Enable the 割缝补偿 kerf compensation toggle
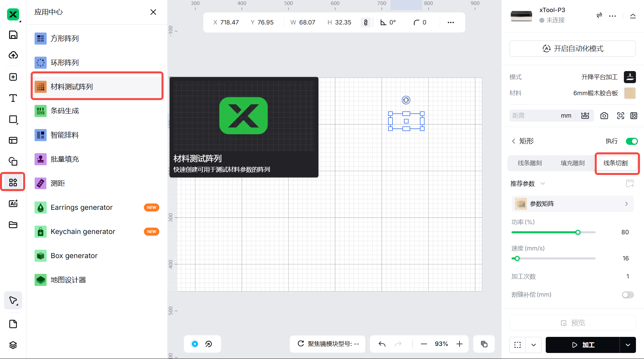Screen dimensions: 644x359 click(628, 295)
